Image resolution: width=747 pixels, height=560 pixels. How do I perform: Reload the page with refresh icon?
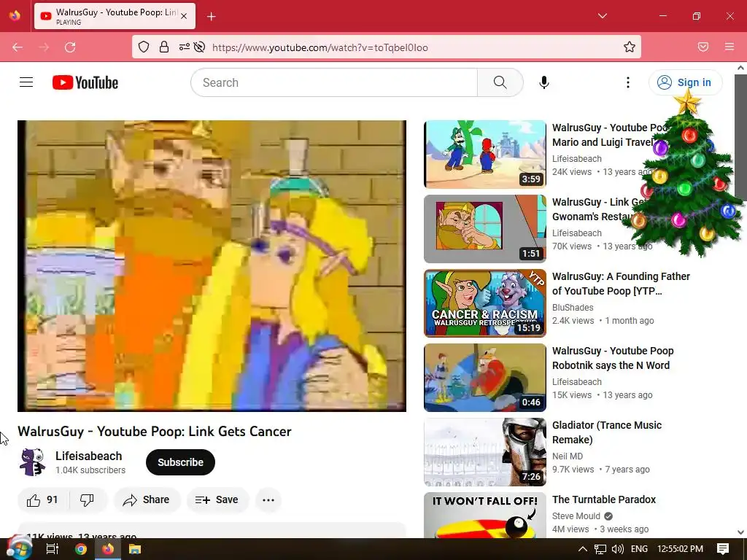coord(70,47)
